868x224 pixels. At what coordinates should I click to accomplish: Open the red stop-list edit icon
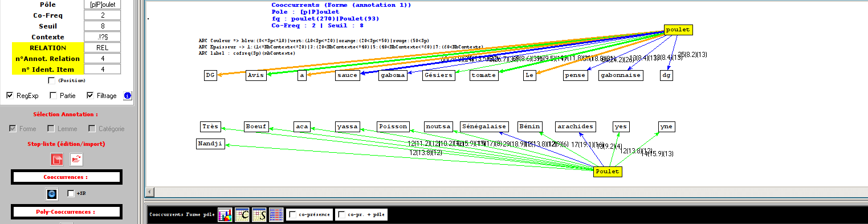(x=57, y=160)
